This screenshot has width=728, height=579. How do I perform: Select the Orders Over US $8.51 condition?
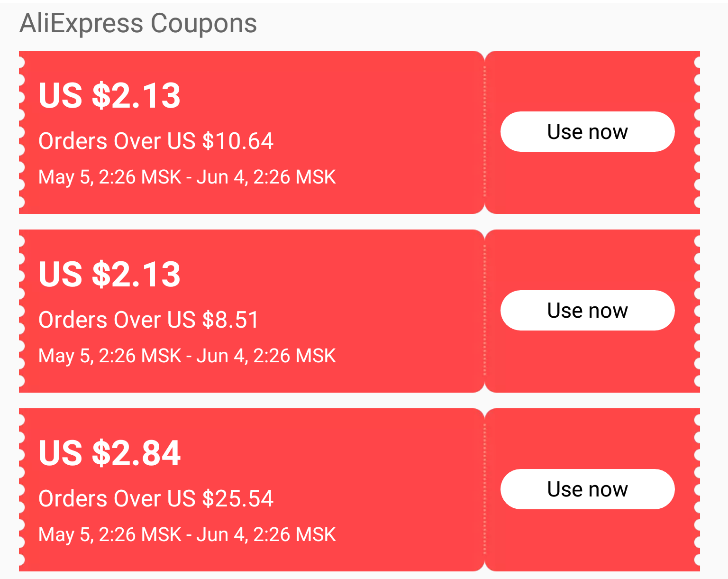pos(148,320)
